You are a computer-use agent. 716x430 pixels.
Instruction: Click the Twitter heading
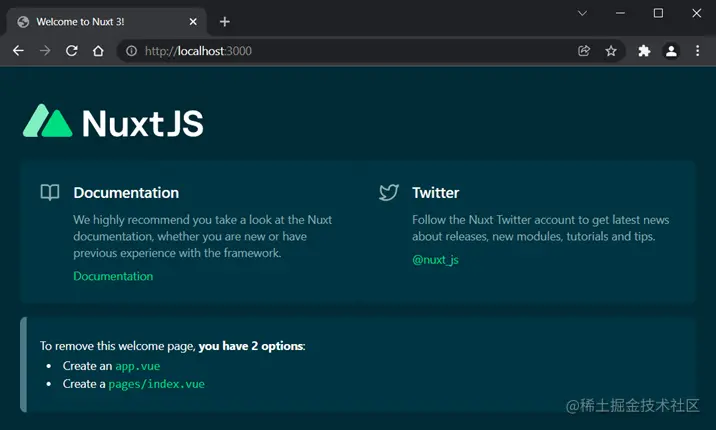tap(436, 193)
